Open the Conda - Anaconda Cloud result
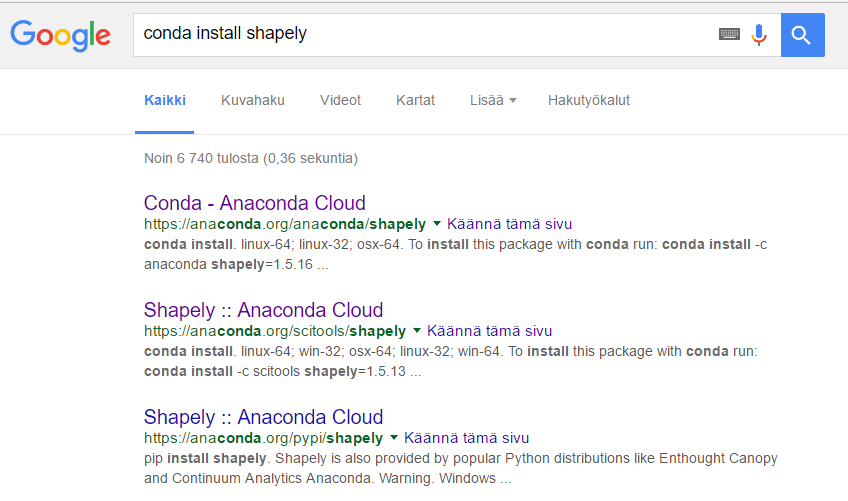This screenshot has width=848, height=501. pyautogui.click(x=255, y=203)
